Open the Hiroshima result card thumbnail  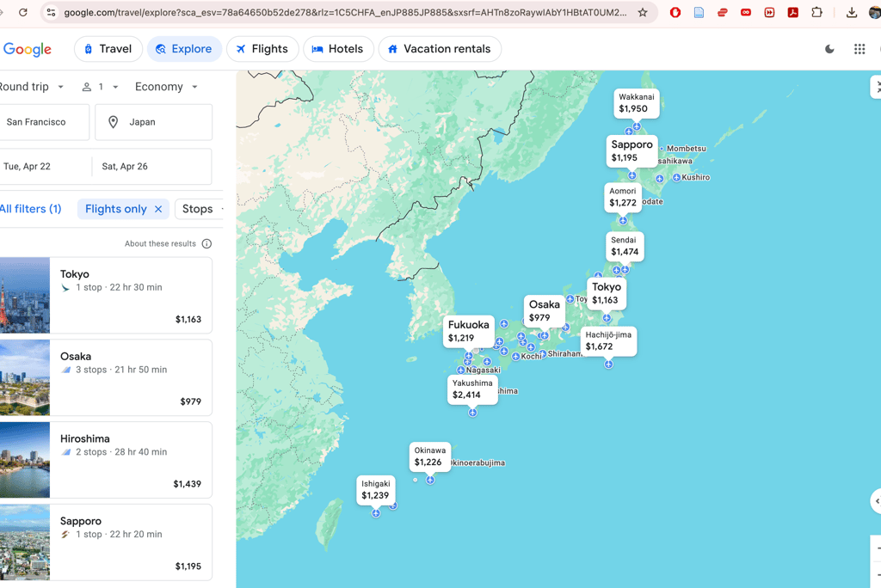point(25,460)
